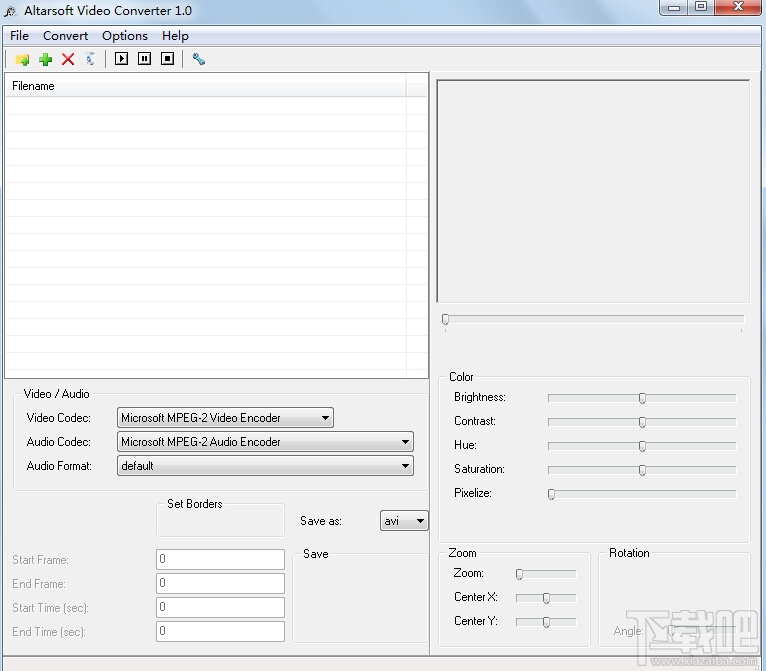The height and width of the screenshot is (671, 766).
Task: Pause conversion with the pause icon
Action: coord(145,59)
